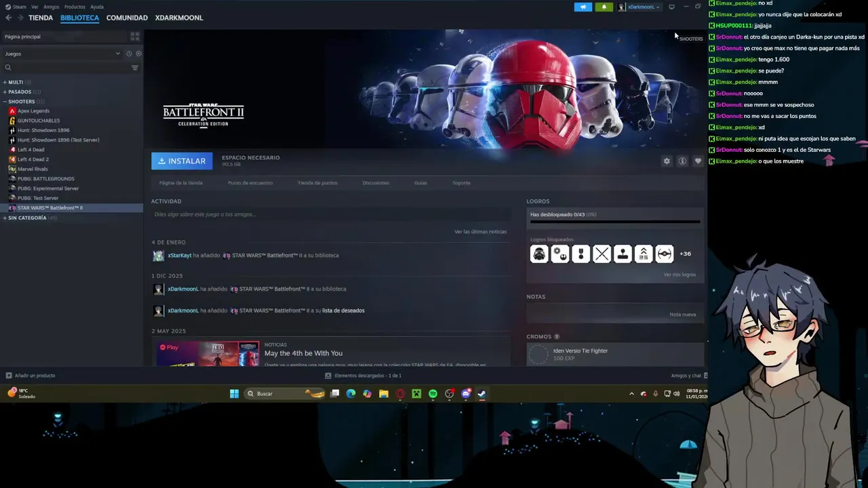868x488 pixels.
Task: Open the Guías tab
Action: [420, 183]
